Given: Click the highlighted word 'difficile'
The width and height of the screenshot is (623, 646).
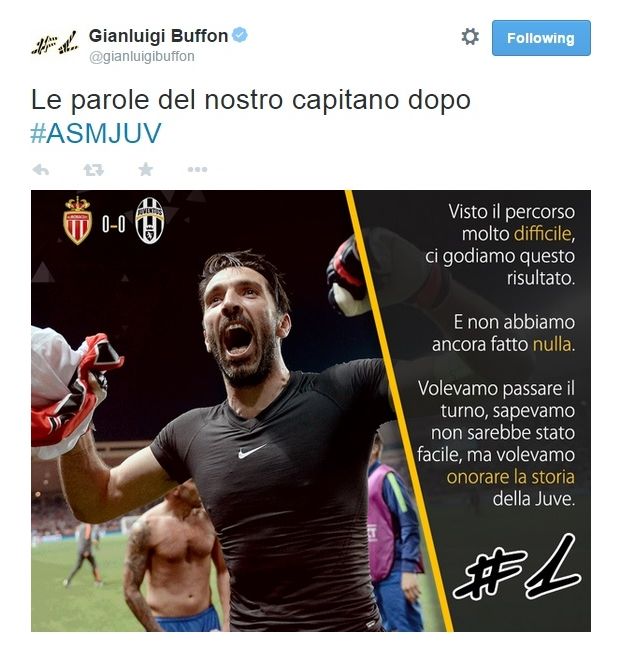Looking at the screenshot, I should pos(542,234).
